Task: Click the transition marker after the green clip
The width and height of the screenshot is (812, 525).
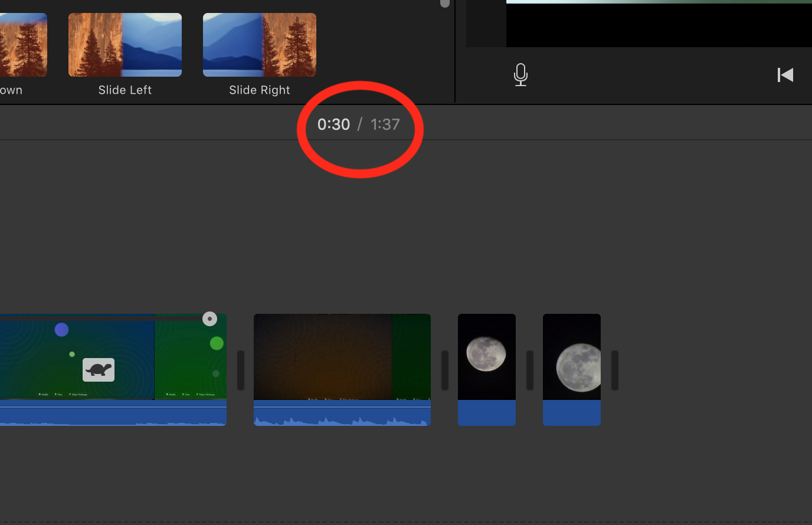Action: 241,370
